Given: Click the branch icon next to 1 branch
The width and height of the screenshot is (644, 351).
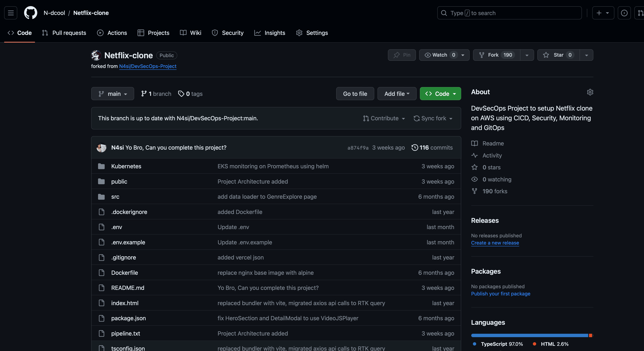Looking at the screenshot, I should pyautogui.click(x=144, y=94).
